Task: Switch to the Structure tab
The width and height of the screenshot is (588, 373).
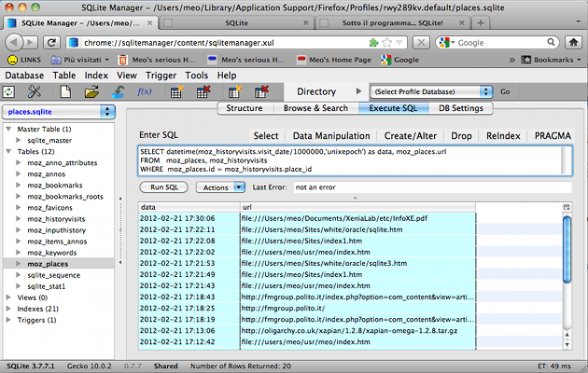Action: tap(245, 108)
